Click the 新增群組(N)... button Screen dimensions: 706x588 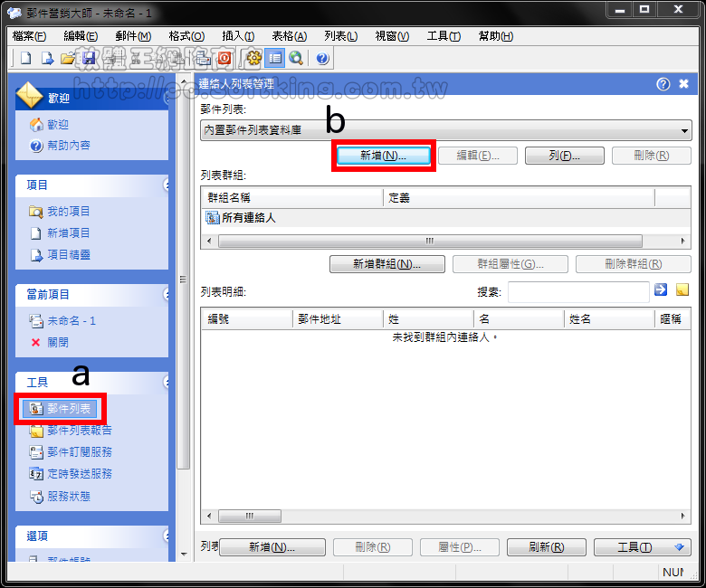pyautogui.click(x=386, y=264)
